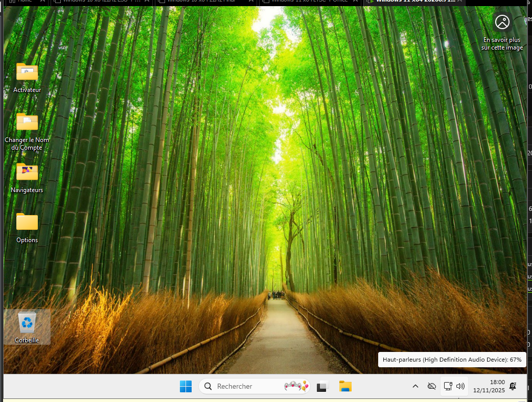Screen dimensions: 532x402
Task: Click the notification bell with do-not-disturb badge
Action: pos(513,386)
